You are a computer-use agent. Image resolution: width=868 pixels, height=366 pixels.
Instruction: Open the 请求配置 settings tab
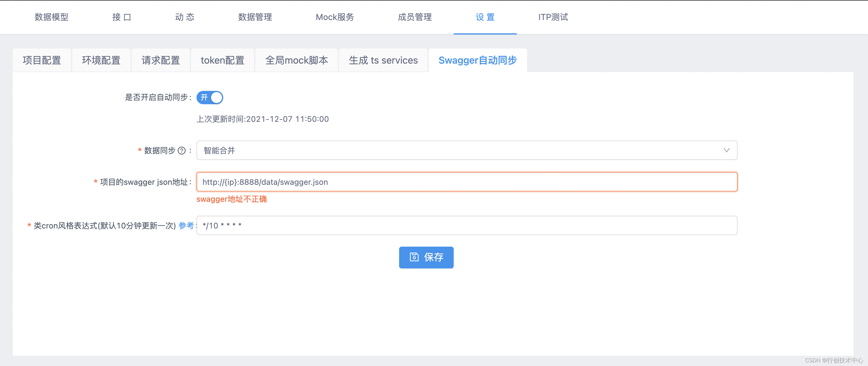[161, 60]
